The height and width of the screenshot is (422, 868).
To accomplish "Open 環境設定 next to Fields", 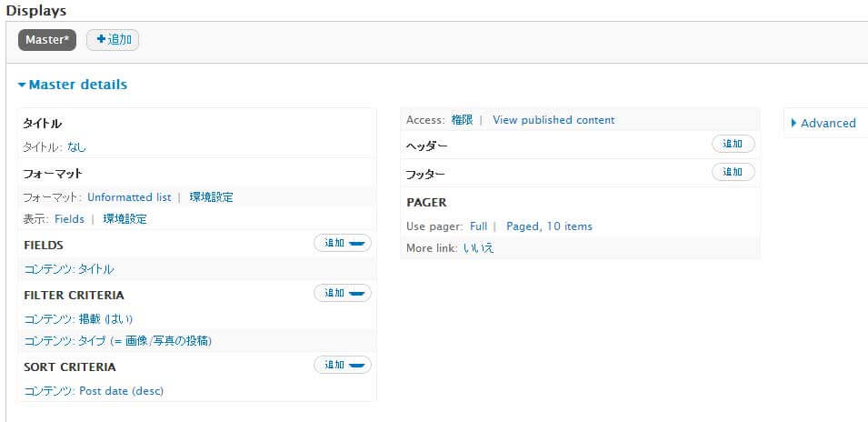I will tap(125, 219).
